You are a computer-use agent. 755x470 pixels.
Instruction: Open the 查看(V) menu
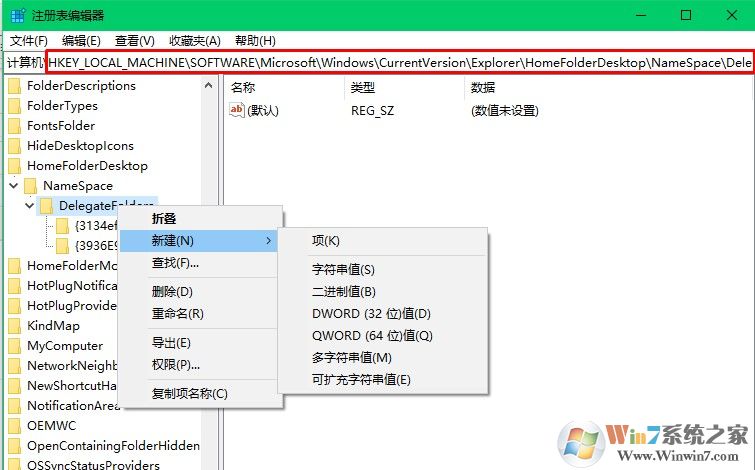pyautogui.click(x=134, y=41)
